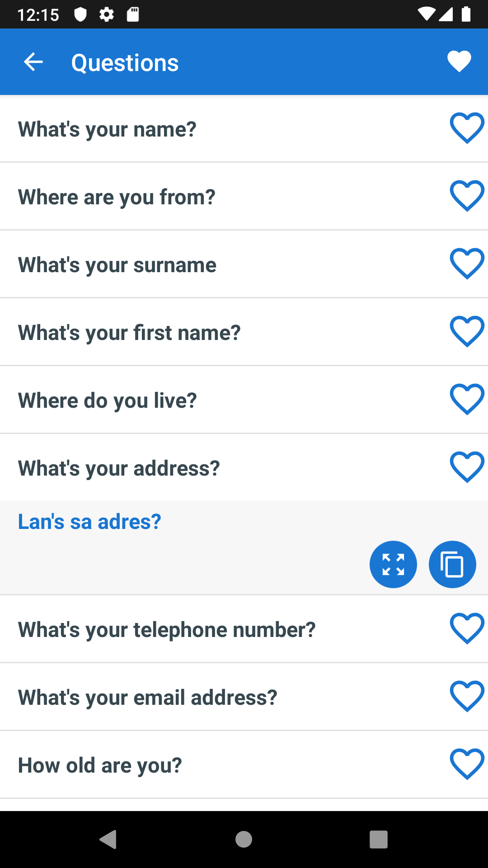Show translation in fullscreen
488x868 pixels.
(393, 564)
